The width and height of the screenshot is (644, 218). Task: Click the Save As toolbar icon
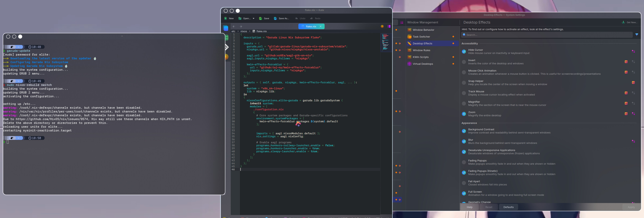pos(275,18)
